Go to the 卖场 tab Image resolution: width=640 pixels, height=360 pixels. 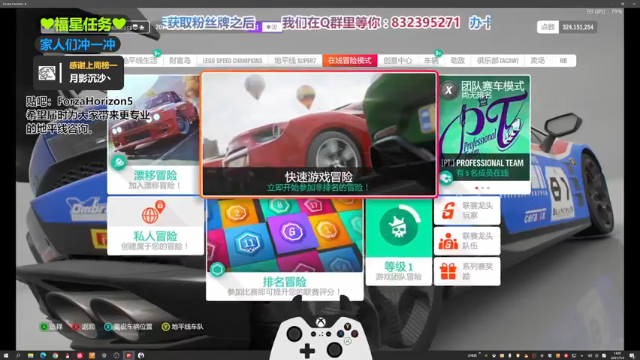click(538, 60)
